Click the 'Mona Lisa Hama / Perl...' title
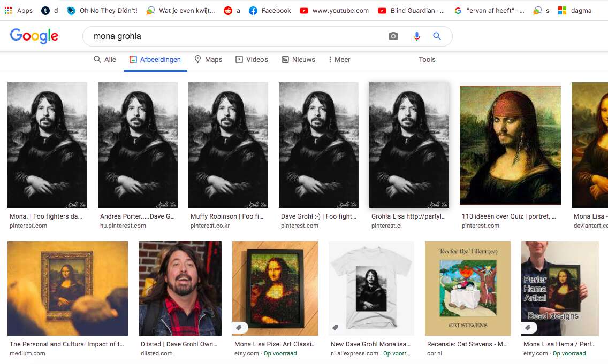 tap(559, 344)
